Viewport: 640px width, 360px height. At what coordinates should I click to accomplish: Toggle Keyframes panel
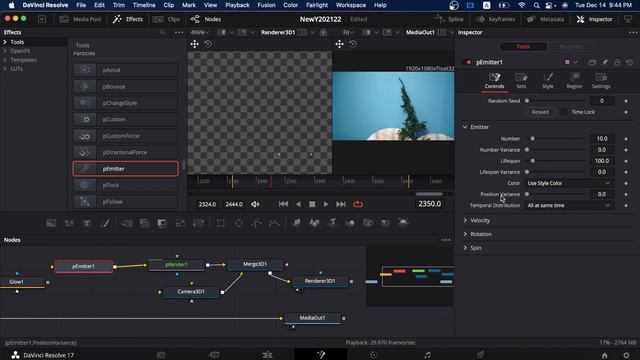[x=496, y=19]
